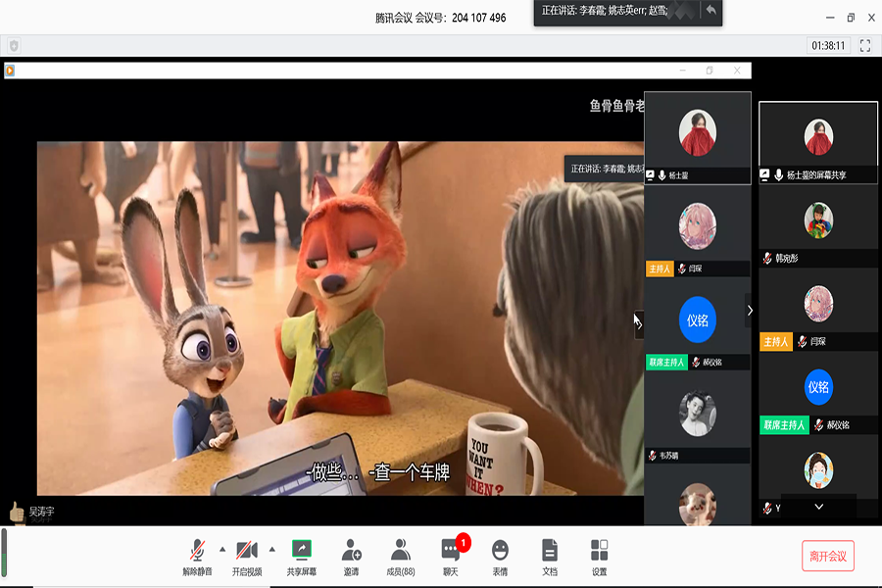
Task: Click screen-share icon on the 屏幕共享 tile
Action: (x=764, y=175)
